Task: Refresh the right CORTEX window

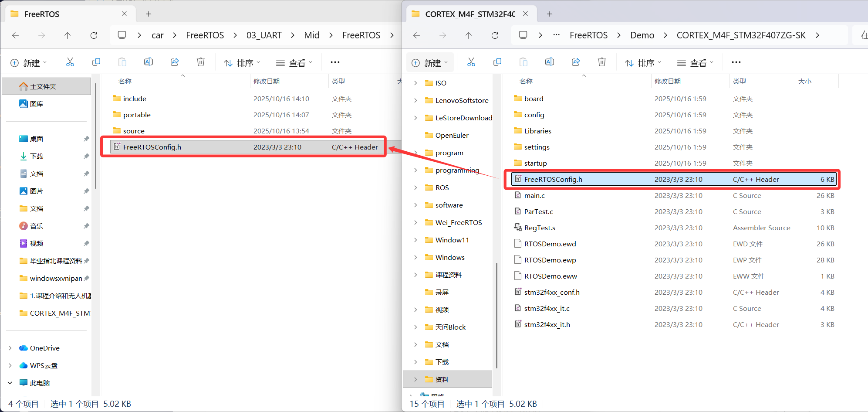Action: pyautogui.click(x=495, y=35)
